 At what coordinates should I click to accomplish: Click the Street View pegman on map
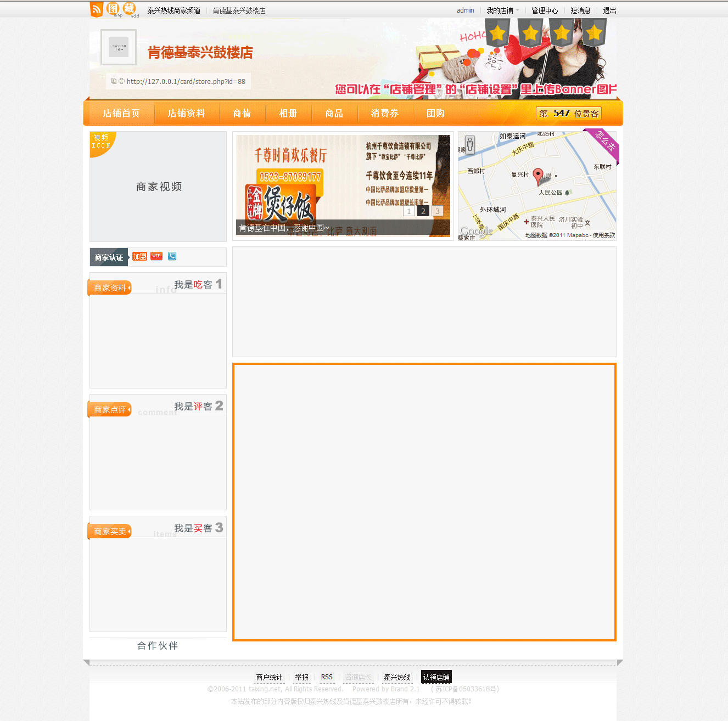click(470, 144)
